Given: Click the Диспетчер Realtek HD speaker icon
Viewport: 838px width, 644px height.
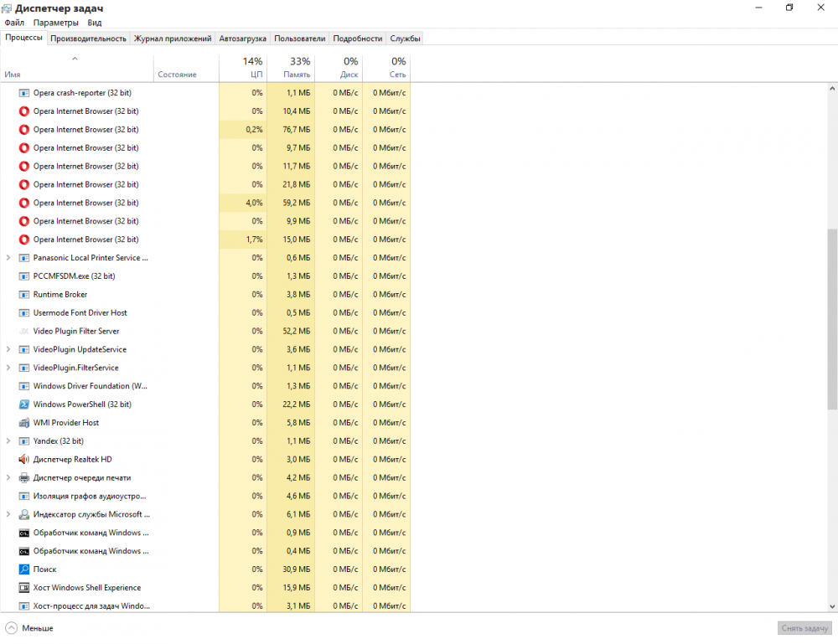Looking at the screenshot, I should tap(24, 460).
